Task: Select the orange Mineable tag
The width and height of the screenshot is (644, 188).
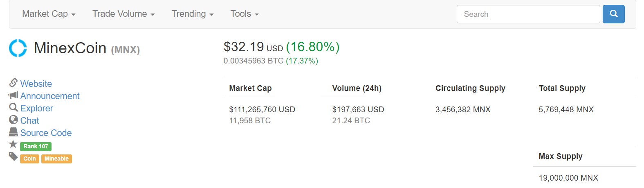Action: point(56,159)
